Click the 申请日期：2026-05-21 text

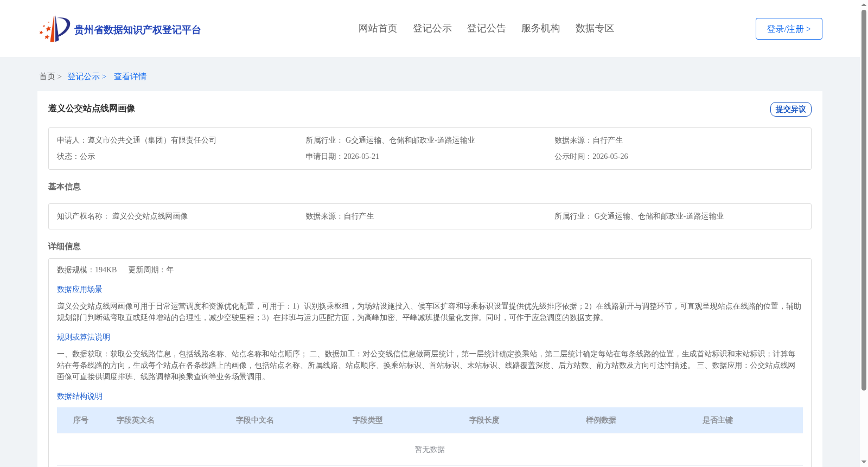[342, 156]
